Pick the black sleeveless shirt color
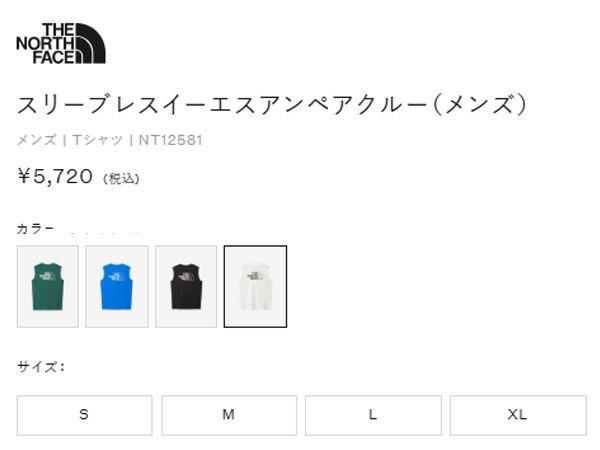600x450 pixels. point(186,287)
